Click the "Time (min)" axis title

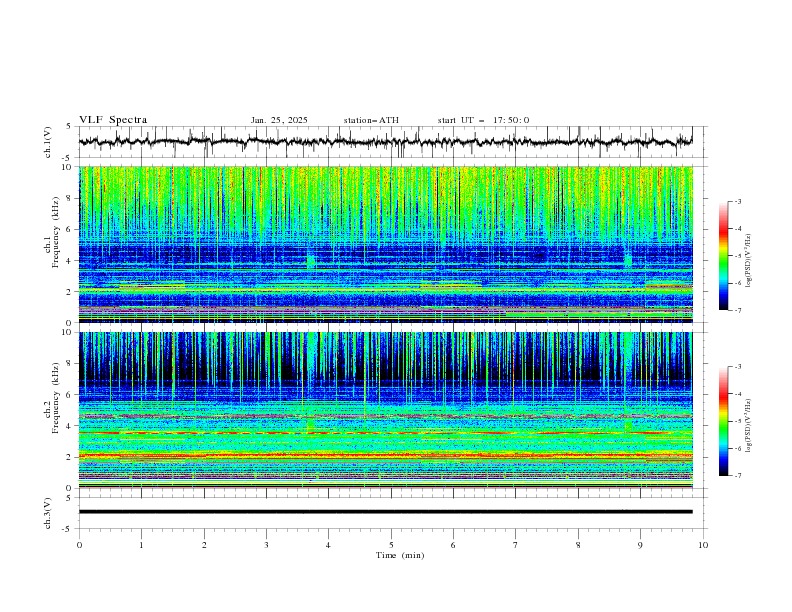(x=400, y=555)
